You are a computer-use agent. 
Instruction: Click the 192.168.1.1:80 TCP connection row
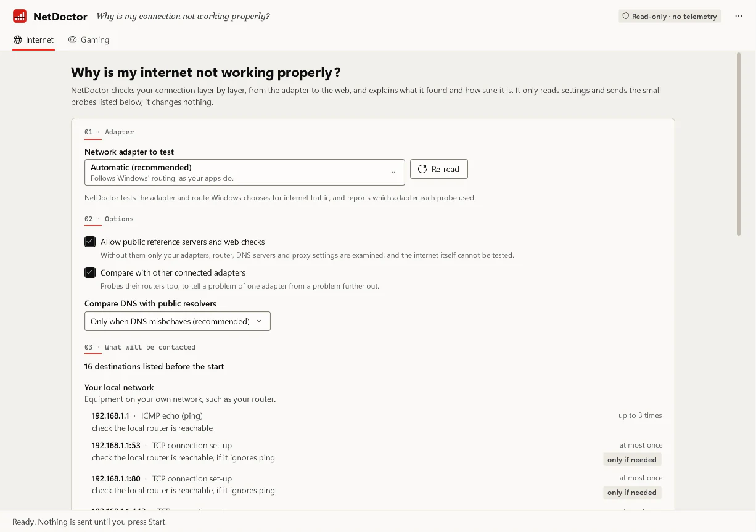[x=377, y=485]
